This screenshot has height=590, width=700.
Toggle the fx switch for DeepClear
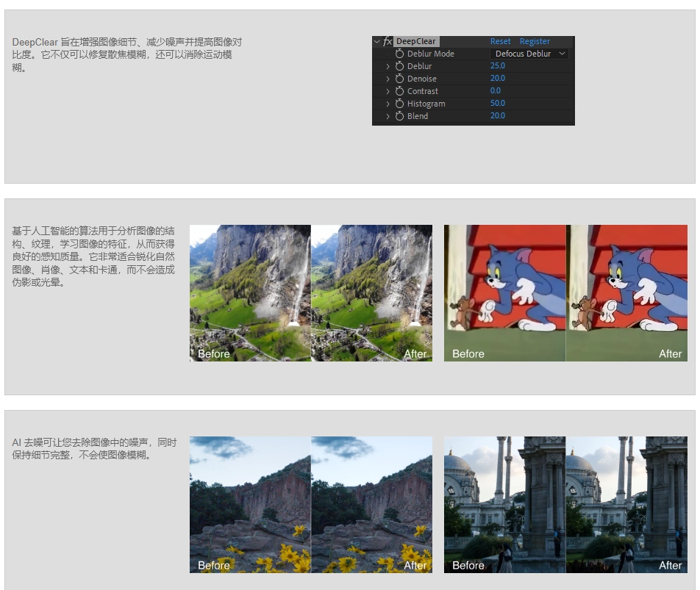pos(387,42)
